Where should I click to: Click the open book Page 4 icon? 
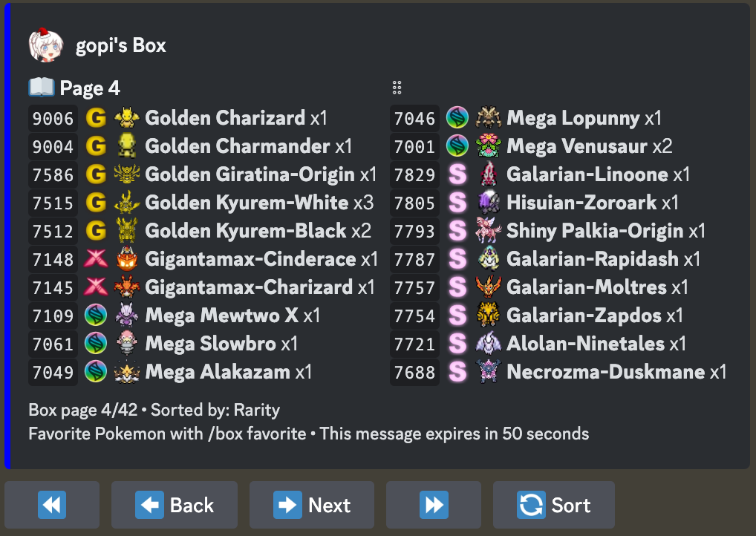(41, 88)
